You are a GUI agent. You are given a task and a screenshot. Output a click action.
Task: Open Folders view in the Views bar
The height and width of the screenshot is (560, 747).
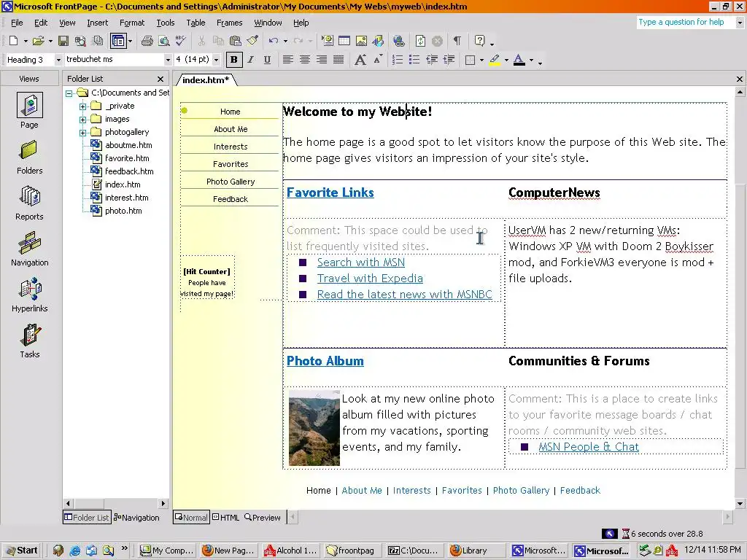29,157
